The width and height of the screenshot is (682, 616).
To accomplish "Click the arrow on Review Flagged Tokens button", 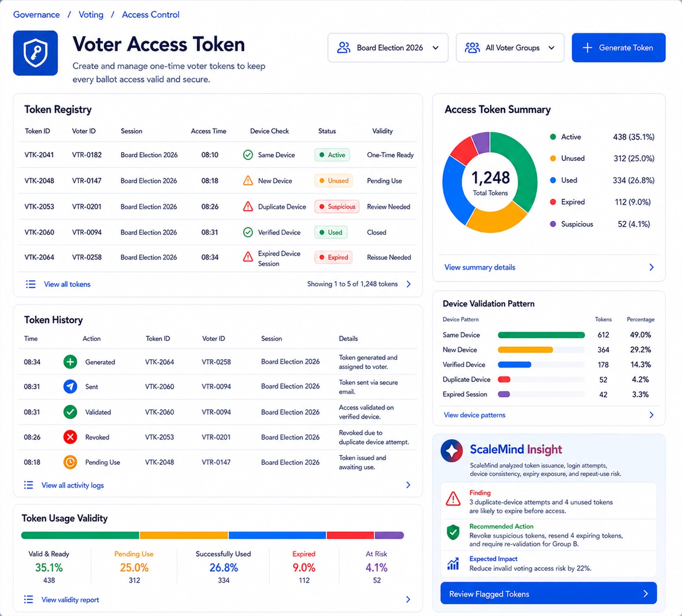I will pyautogui.click(x=646, y=594).
